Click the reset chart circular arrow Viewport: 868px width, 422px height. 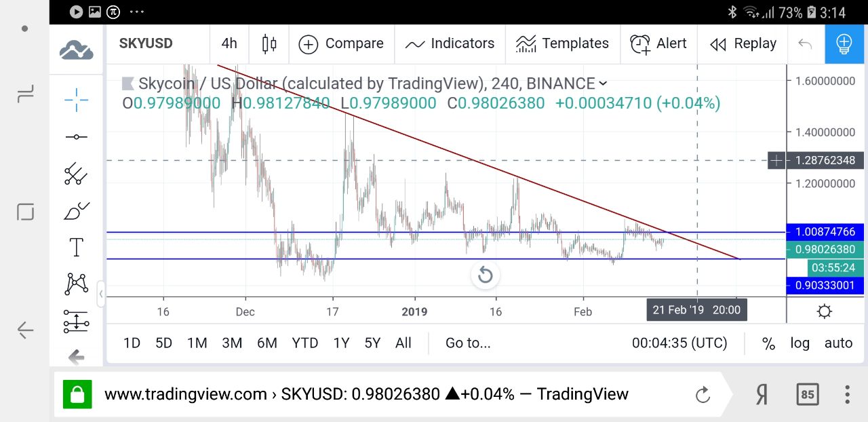pyautogui.click(x=486, y=275)
